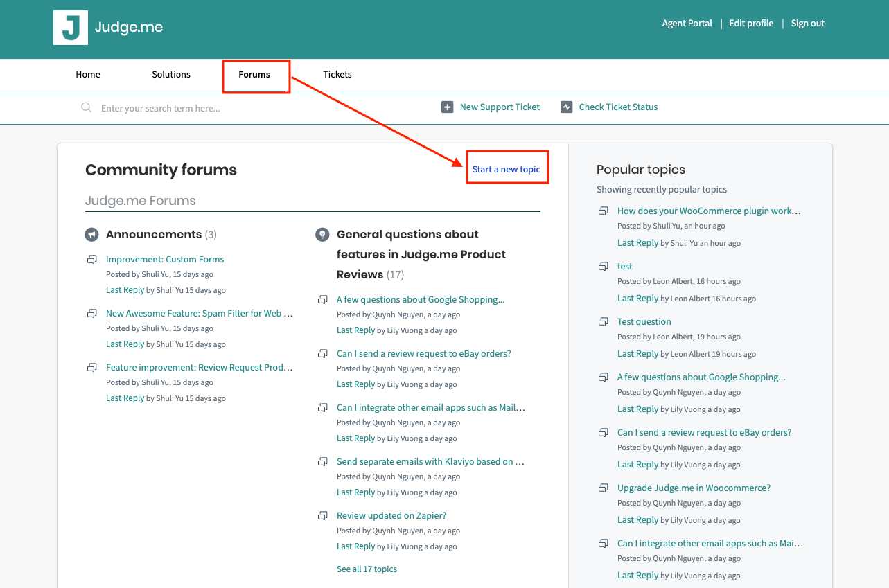889x588 pixels.
Task: Click the Judge.me J logo
Action: [71, 28]
